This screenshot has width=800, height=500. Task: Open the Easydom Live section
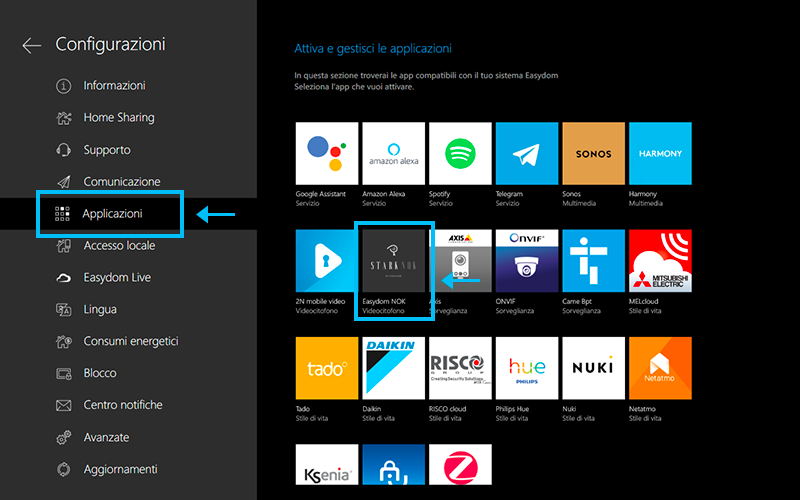pos(117,278)
